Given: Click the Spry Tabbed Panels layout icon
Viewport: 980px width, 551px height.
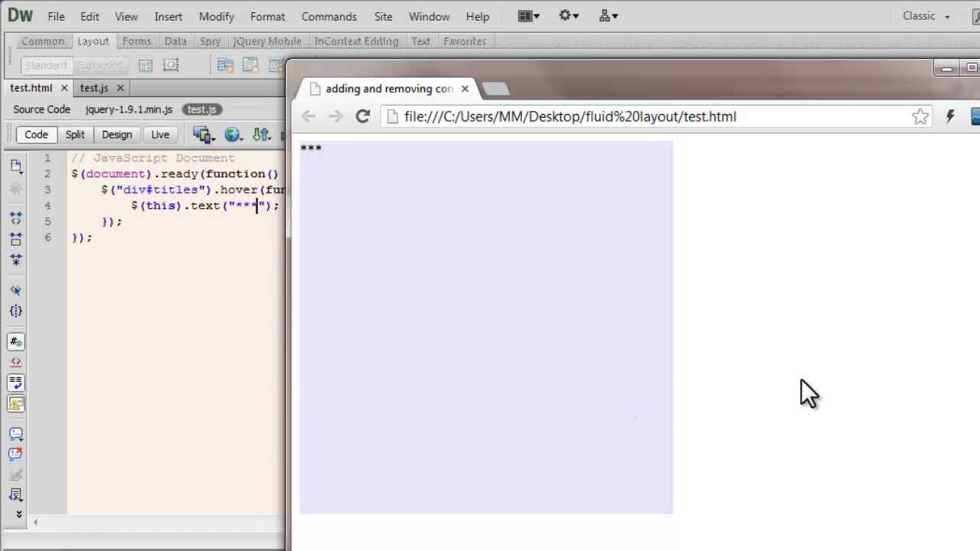Looking at the screenshot, I should pos(250,66).
